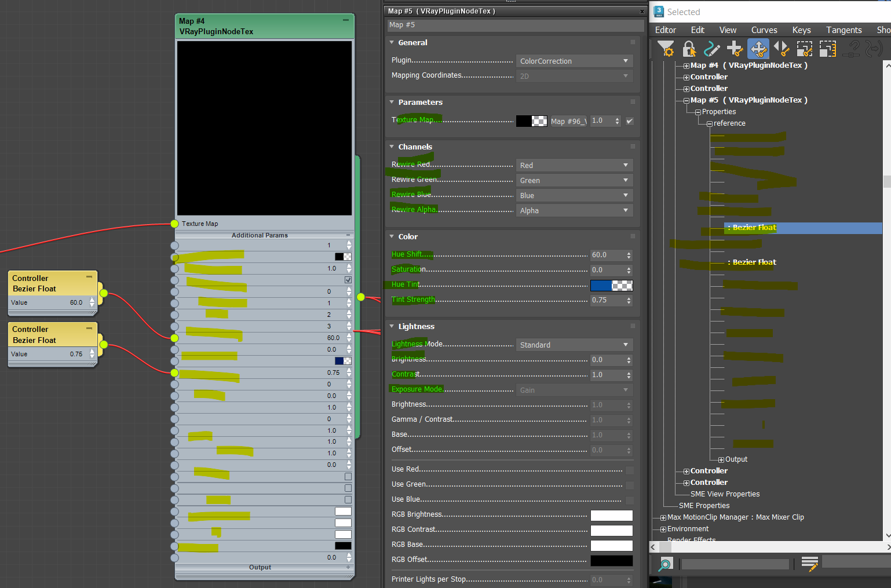
Task: Click the Map #4 node preview thumbnail
Action: pyautogui.click(x=264, y=128)
